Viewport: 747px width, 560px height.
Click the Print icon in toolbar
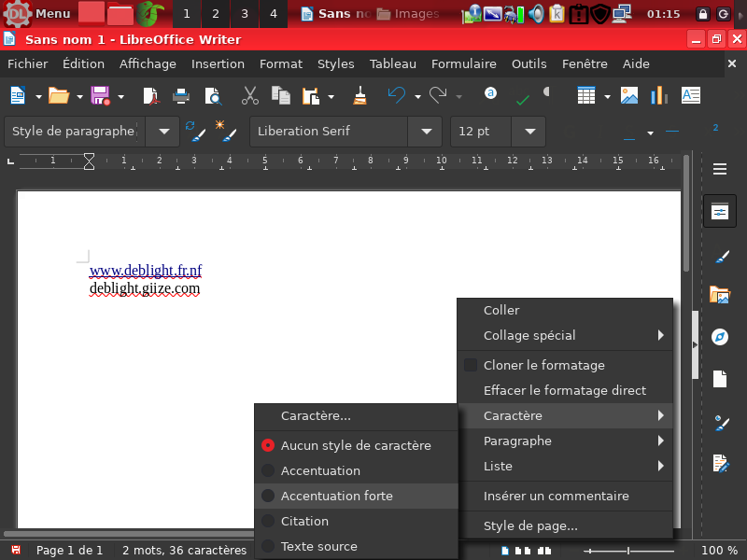(x=181, y=96)
